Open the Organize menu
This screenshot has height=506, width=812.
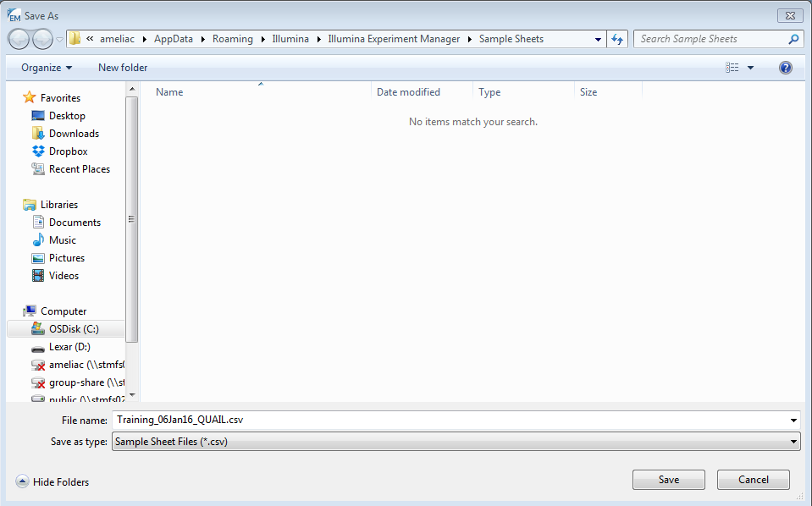point(47,68)
